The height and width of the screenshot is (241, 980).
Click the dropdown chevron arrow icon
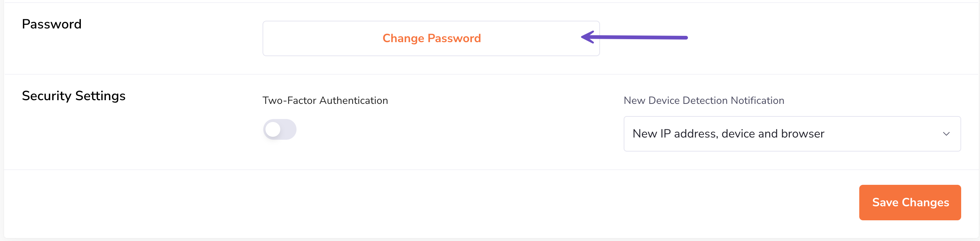pos(946,134)
